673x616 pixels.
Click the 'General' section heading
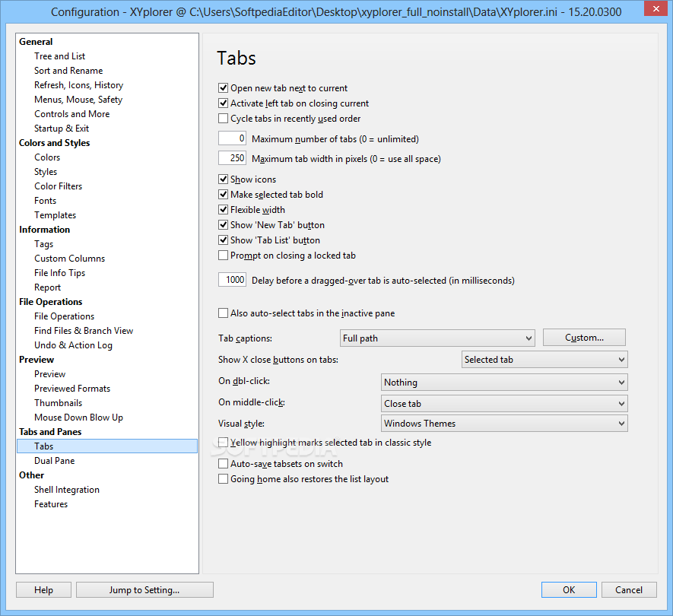pyautogui.click(x=36, y=42)
